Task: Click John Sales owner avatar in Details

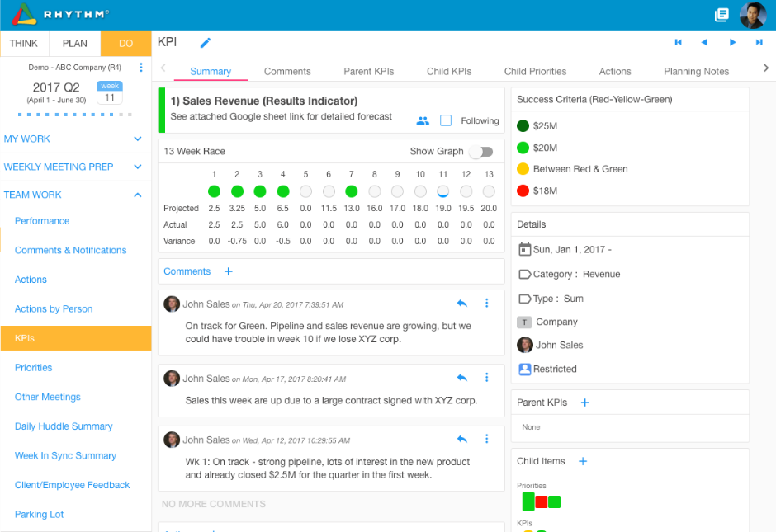Action: [x=524, y=345]
